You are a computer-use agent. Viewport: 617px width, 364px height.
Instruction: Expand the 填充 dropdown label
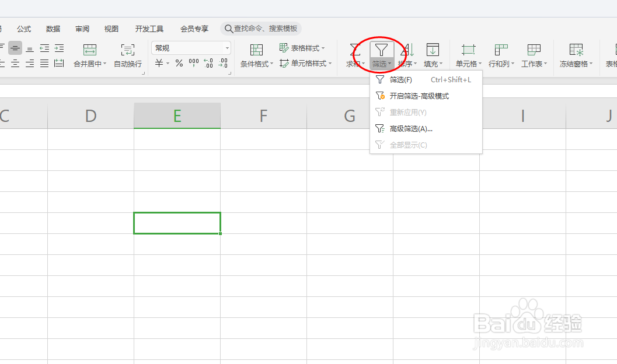pos(433,64)
